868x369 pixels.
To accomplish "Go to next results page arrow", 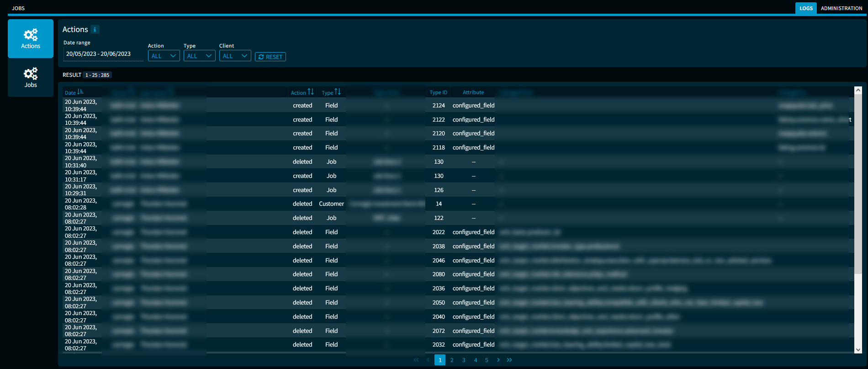I will click(x=498, y=360).
